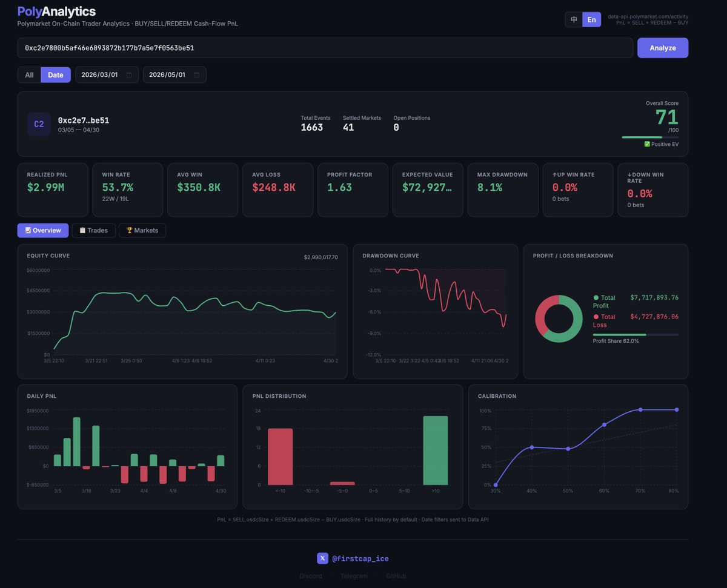
Task: Select the Date filter toggle
Action: click(x=56, y=74)
